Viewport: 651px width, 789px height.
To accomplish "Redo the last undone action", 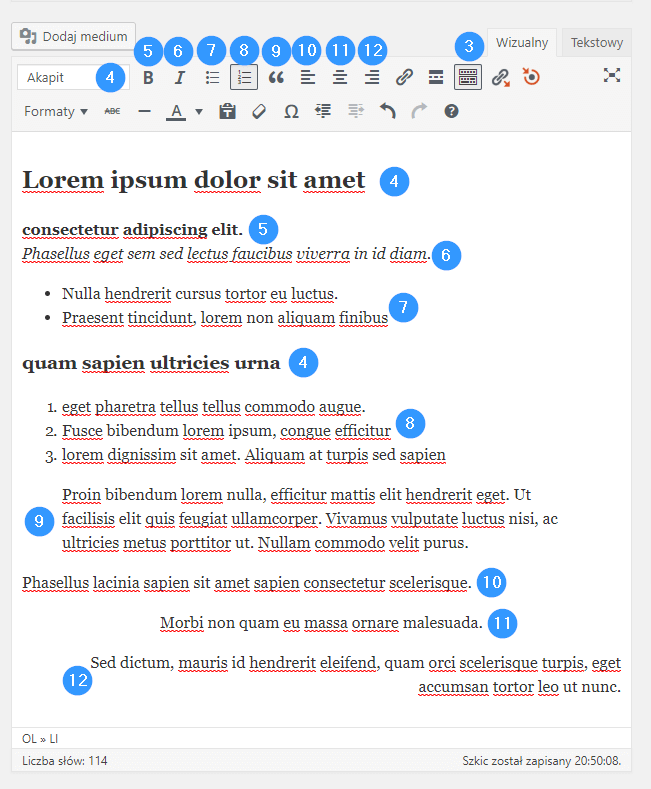I will click(419, 111).
